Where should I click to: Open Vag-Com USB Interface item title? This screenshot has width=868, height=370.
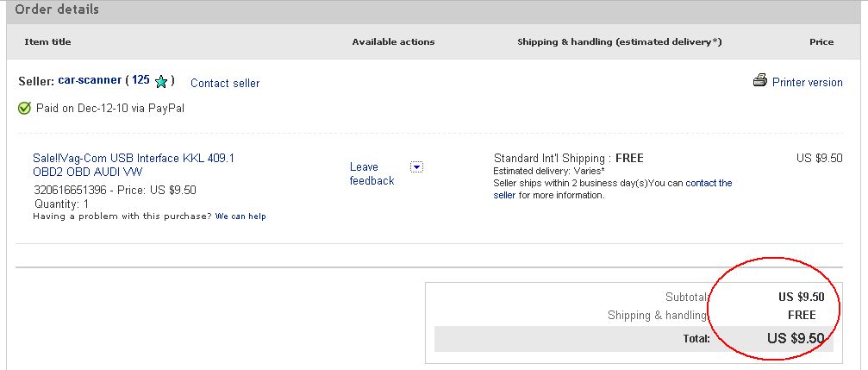point(134,165)
